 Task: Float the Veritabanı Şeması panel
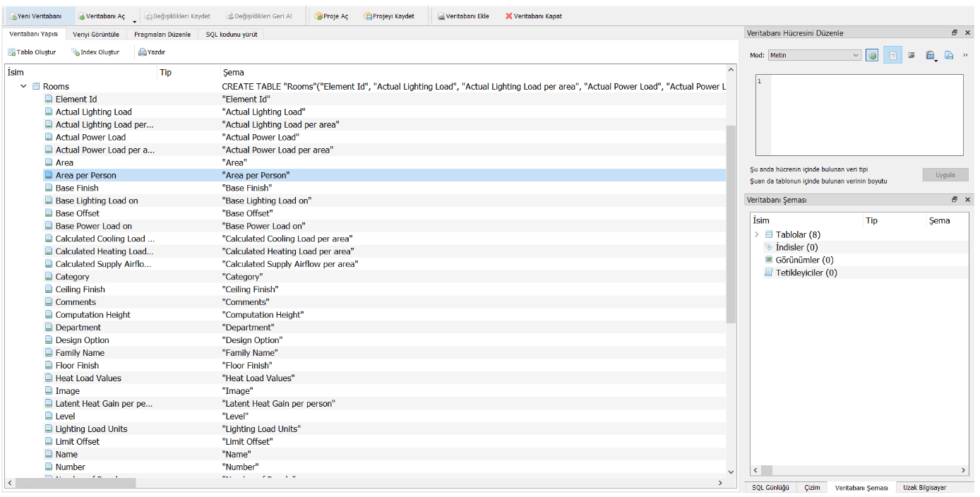[x=955, y=200]
